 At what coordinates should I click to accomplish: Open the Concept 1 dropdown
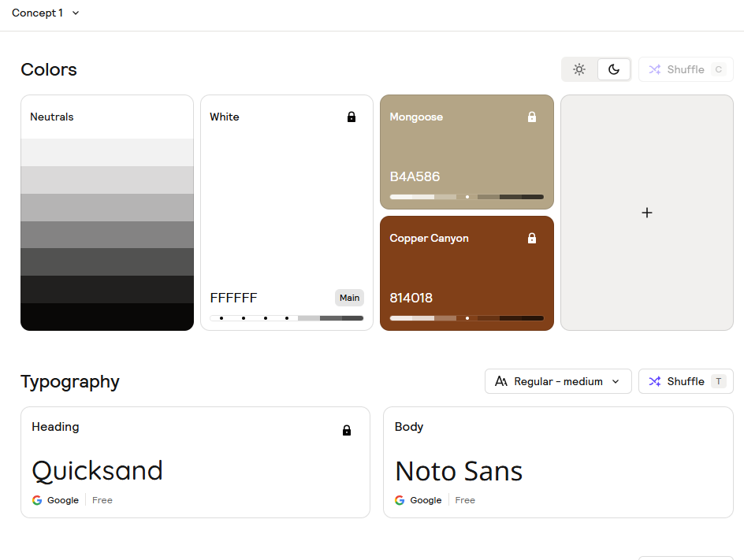pos(45,13)
